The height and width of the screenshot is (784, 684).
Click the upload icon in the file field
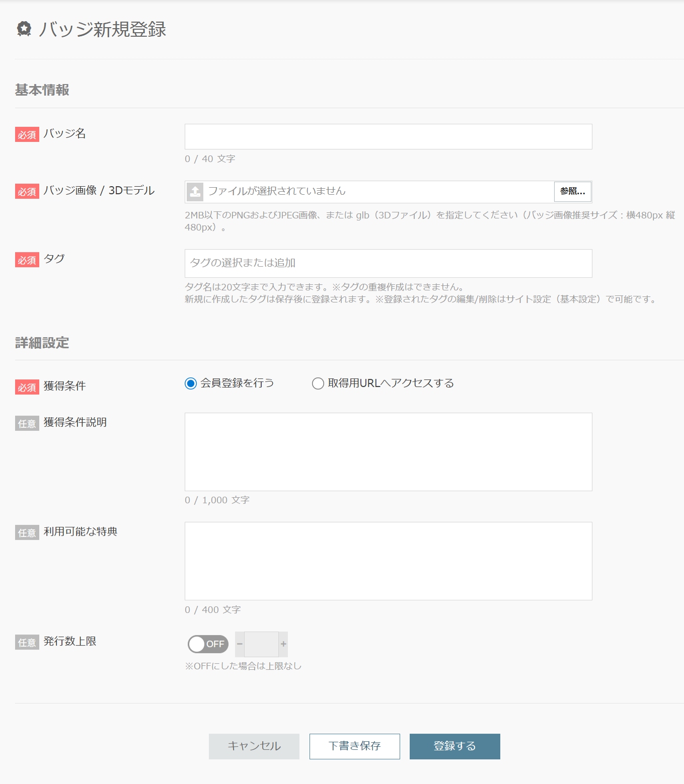coord(195,192)
